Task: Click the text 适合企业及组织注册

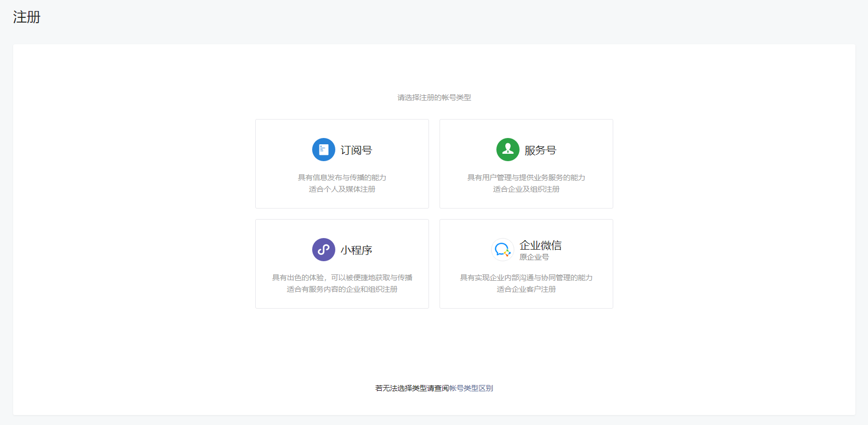Action: [x=526, y=189]
